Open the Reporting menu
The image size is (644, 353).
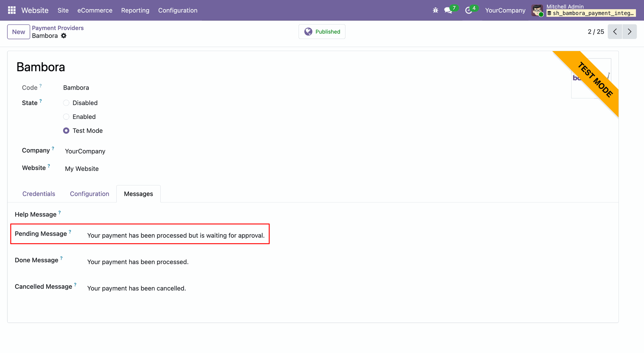[x=135, y=10]
